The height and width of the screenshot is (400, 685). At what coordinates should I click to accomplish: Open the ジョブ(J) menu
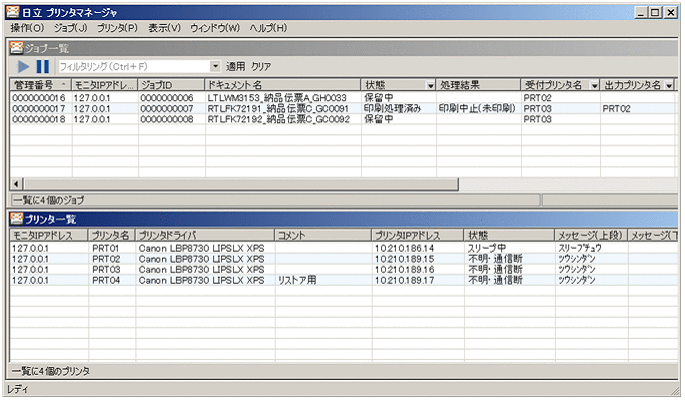click(x=70, y=28)
